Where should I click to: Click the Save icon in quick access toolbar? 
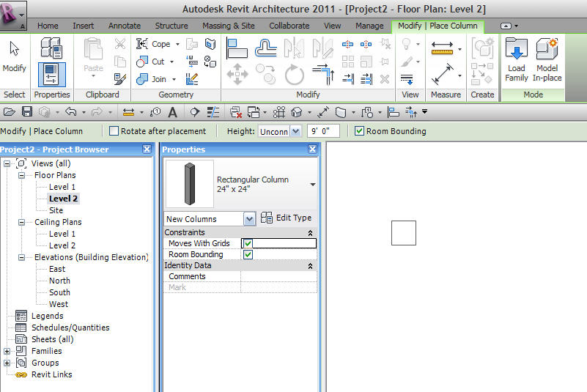(27, 112)
